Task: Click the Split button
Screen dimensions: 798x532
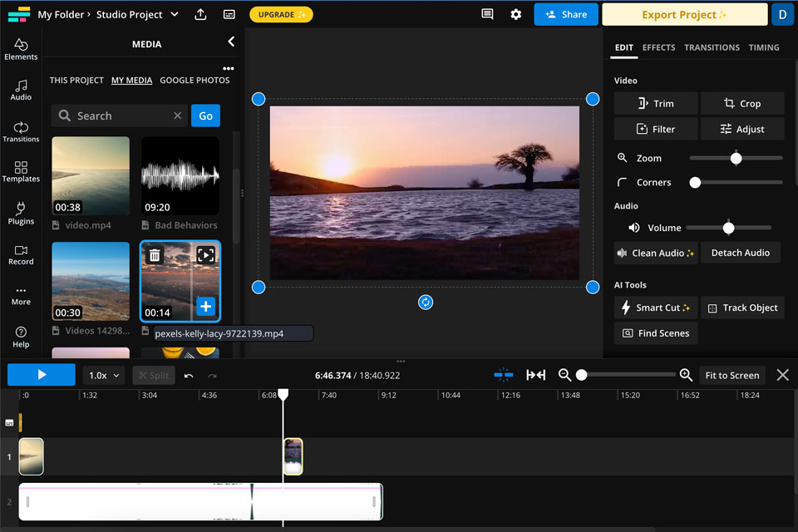Action: (x=154, y=376)
